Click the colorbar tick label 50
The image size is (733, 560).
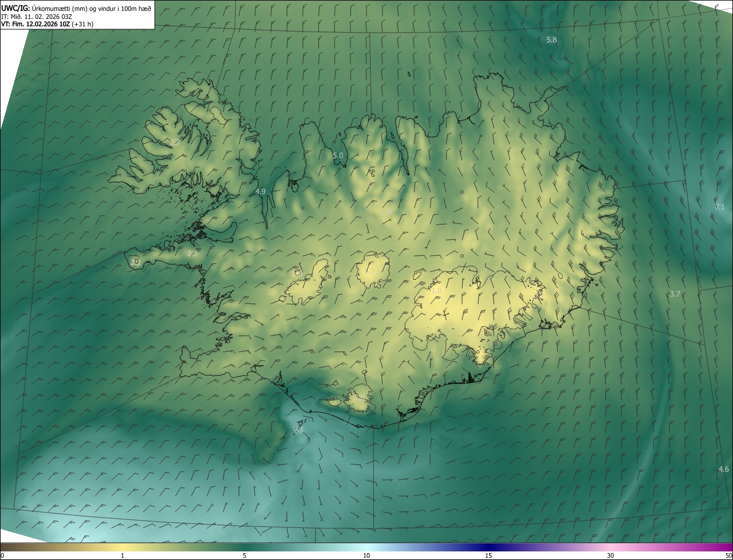click(x=728, y=555)
